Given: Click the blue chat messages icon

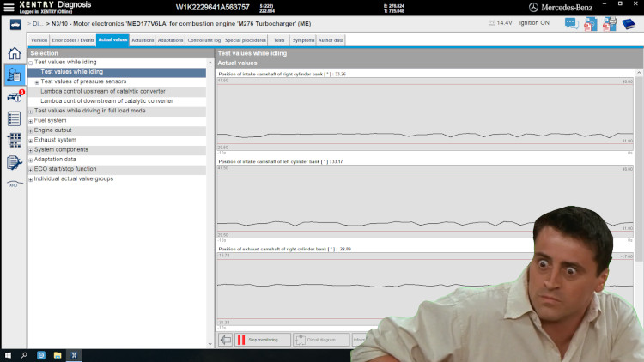Looking at the screenshot, I should tap(573, 23).
